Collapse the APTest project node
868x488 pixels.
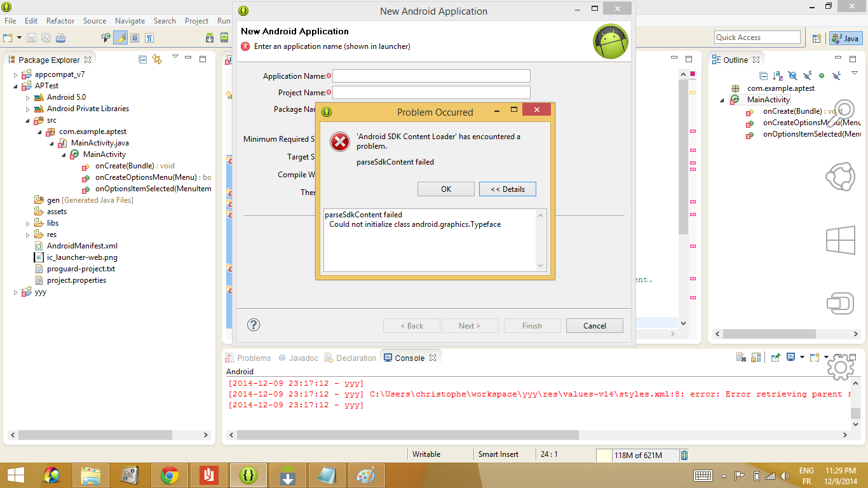(x=16, y=86)
